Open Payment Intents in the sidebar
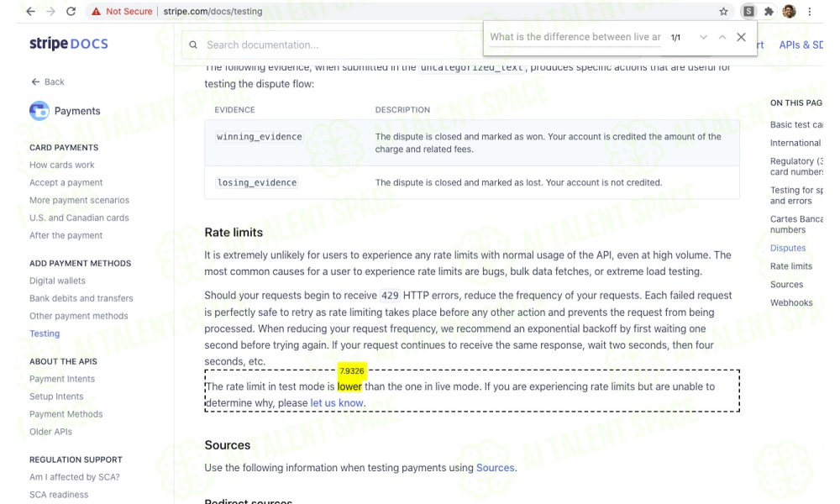The width and height of the screenshot is (840, 504). tap(62, 379)
